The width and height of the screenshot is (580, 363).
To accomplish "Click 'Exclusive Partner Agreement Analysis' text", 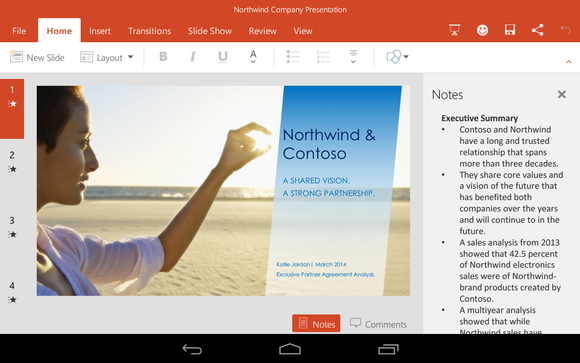I will coord(325,274).
